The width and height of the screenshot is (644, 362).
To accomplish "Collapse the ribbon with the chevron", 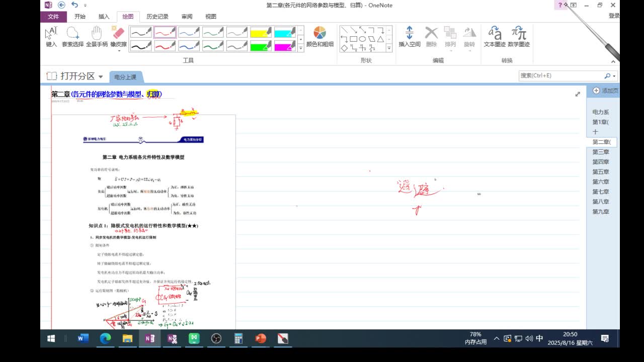I will [x=613, y=61].
